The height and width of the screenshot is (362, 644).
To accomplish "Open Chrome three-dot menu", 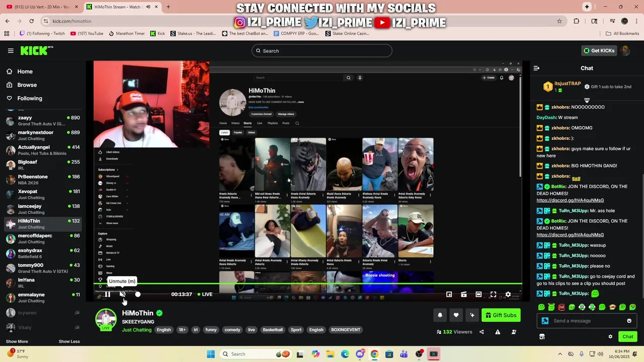I will click(636, 21).
